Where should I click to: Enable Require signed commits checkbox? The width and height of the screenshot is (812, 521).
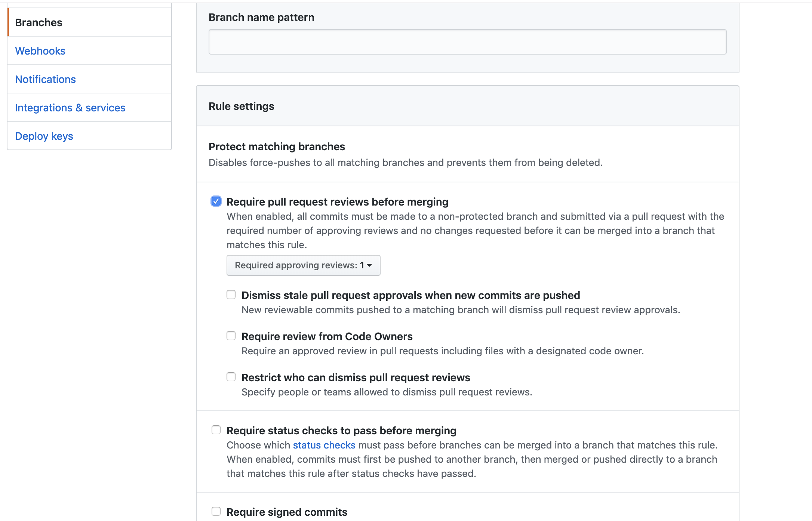pyautogui.click(x=216, y=511)
